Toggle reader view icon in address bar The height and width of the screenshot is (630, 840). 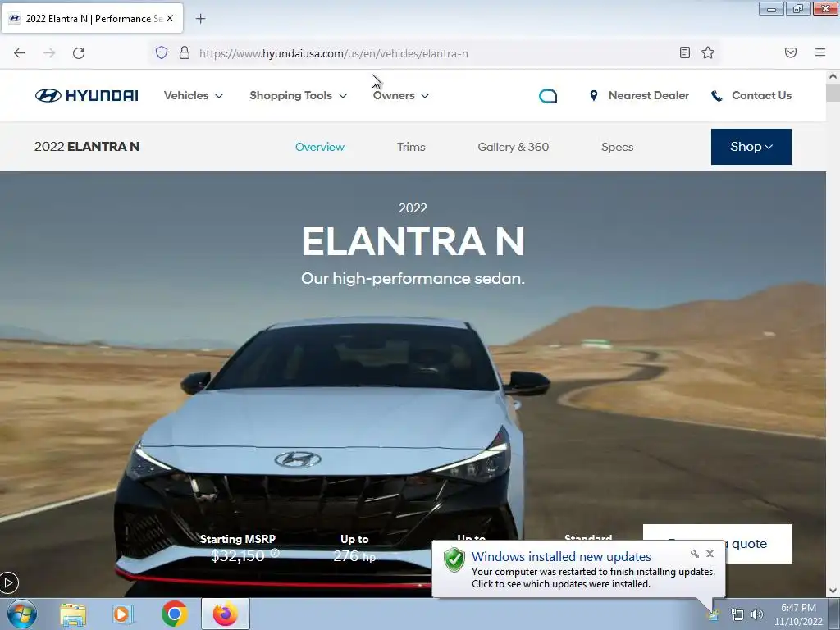pyautogui.click(x=685, y=52)
